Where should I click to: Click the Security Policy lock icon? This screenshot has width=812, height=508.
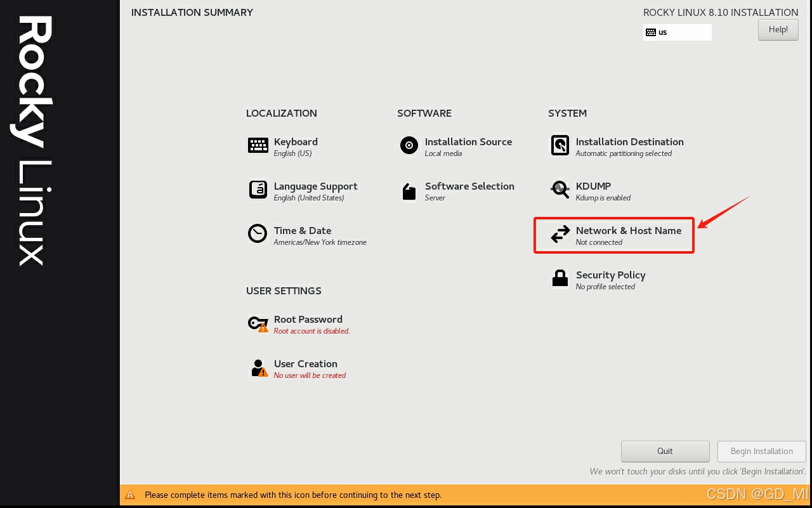pos(560,278)
